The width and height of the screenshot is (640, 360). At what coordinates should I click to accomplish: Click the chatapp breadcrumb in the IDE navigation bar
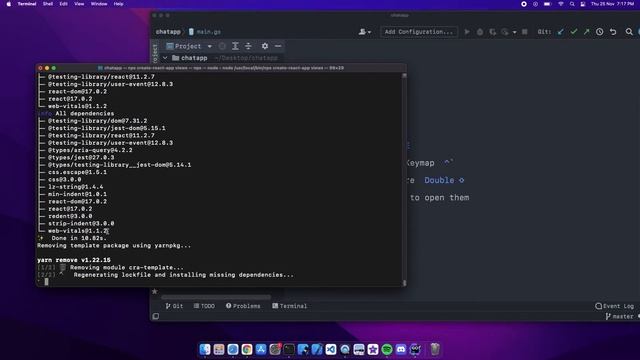tap(168, 32)
